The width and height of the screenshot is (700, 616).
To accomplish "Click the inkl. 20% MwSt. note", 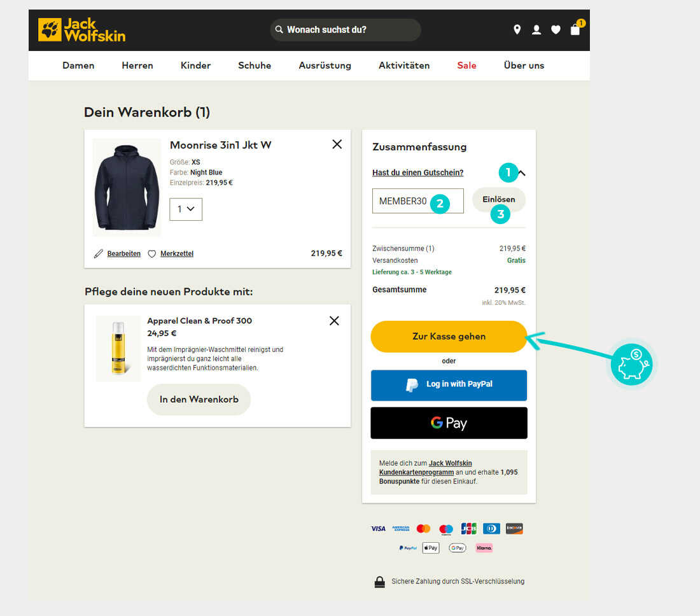I will click(503, 303).
